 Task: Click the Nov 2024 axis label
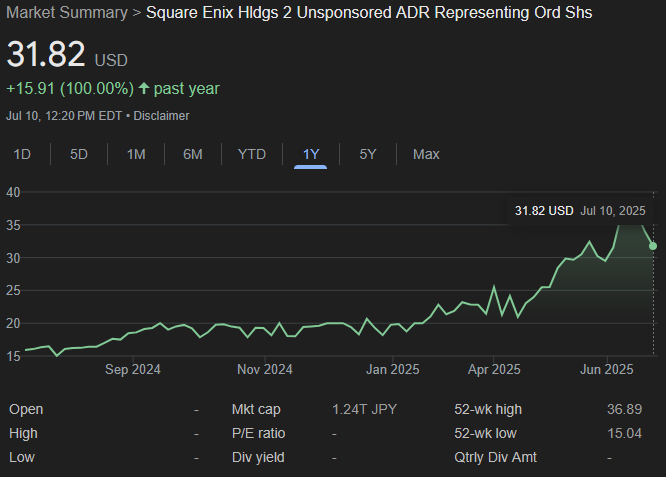tap(265, 369)
